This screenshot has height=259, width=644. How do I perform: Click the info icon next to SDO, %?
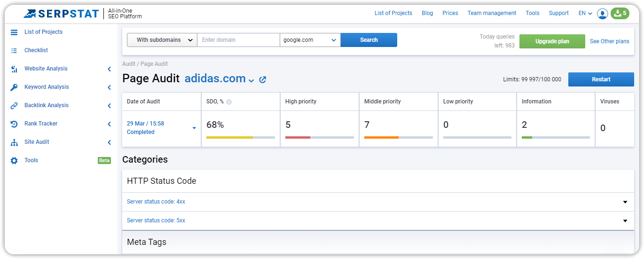[x=229, y=102]
